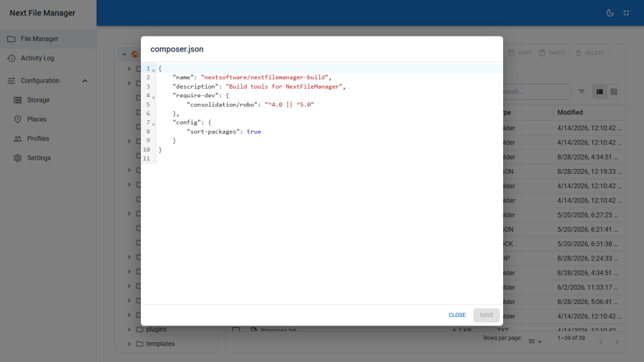Click the Save button in dialog
Screen dimensions: 644x362
487,315
